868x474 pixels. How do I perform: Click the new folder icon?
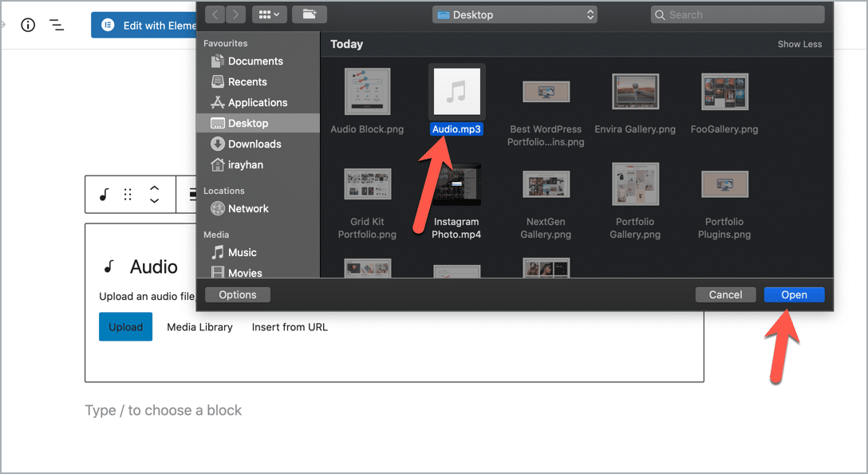309,14
